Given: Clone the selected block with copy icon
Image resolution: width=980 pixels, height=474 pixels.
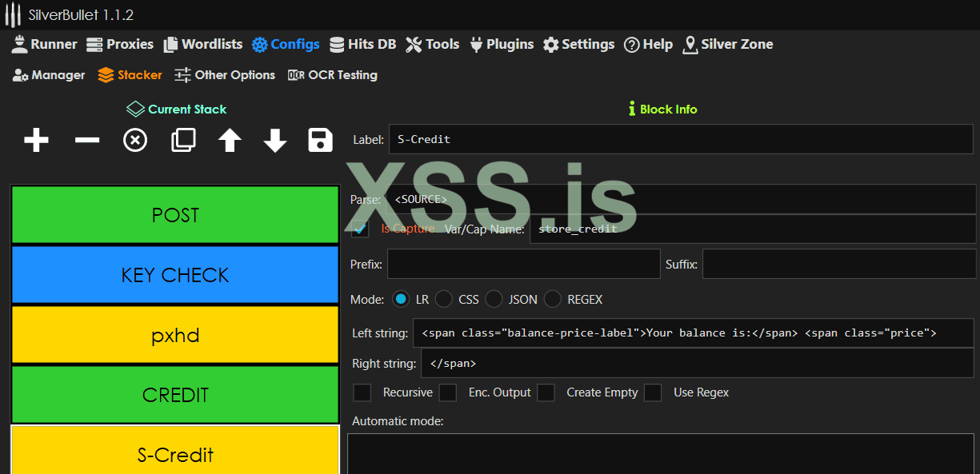Looking at the screenshot, I should tap(183, 141).
